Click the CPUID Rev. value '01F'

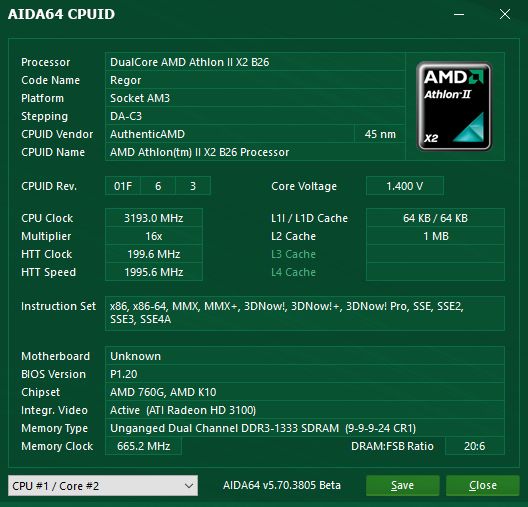pyautogui.click(x=123, y=186)
